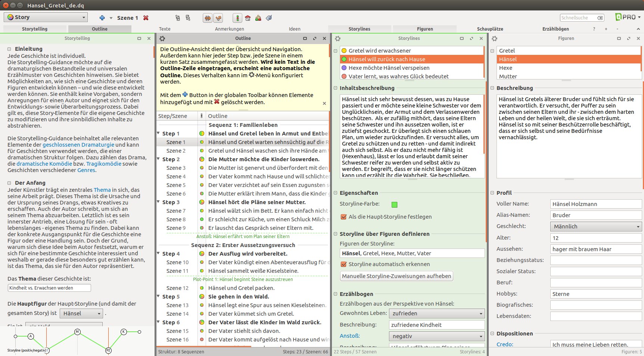Collapse Step 1 in the outline tree
This screenshot has width=644, height=356.
coord(158,133)
